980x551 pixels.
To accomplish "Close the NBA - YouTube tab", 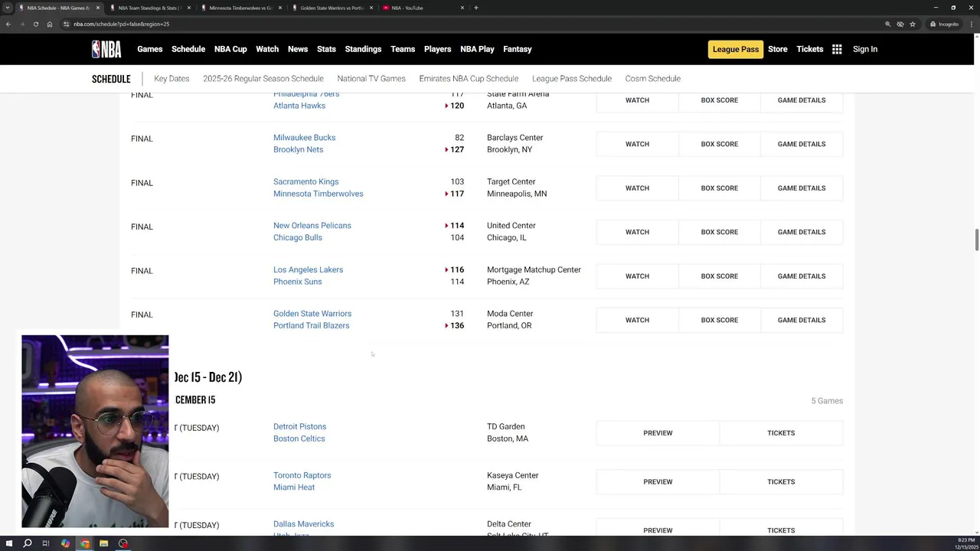I will 462,8.
